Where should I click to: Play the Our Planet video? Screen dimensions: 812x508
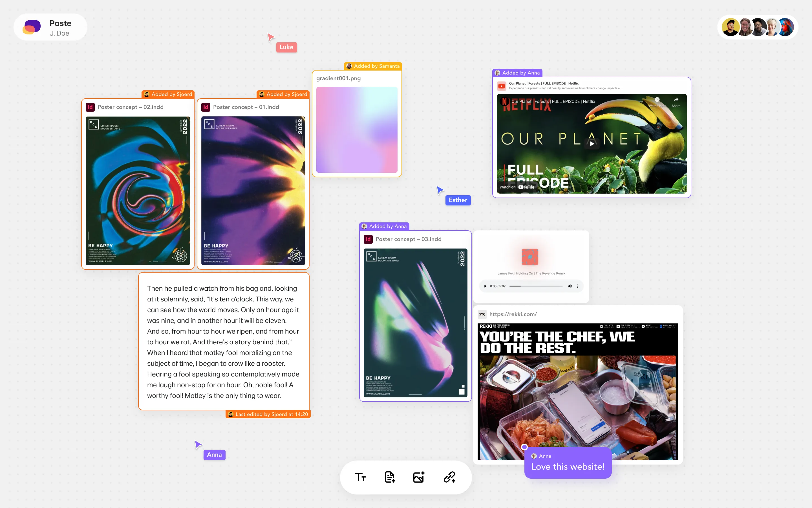point(592,143)
